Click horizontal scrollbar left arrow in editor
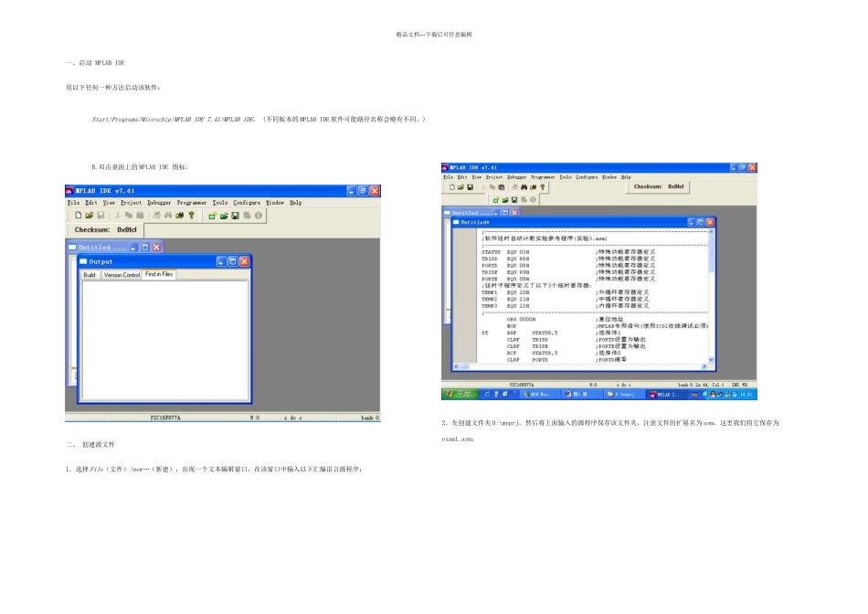868x614 pixels. (x=457, y=366)
